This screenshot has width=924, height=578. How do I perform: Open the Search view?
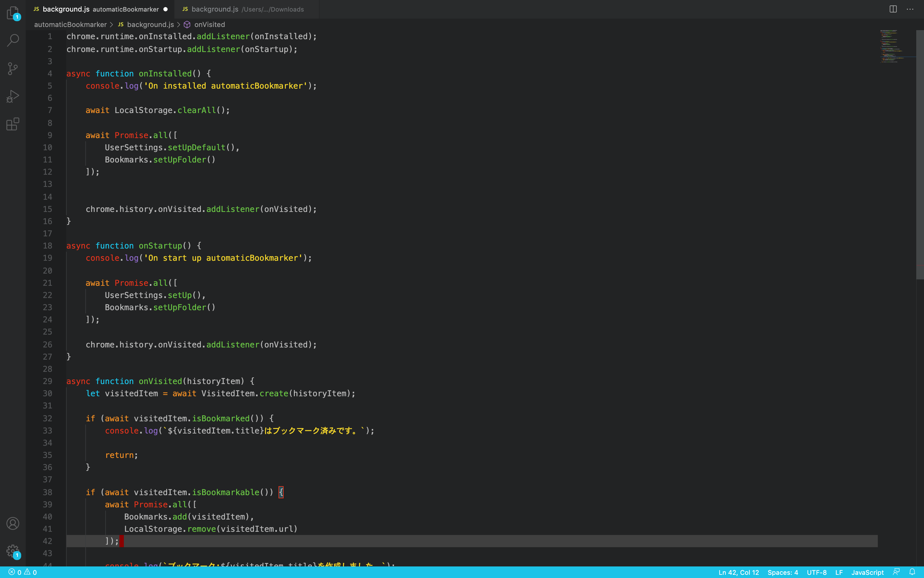click(x=13, y=40)
